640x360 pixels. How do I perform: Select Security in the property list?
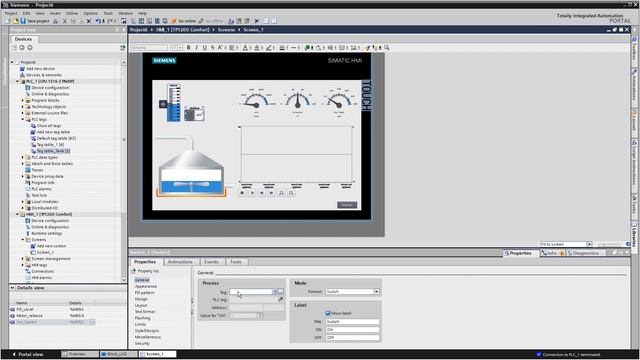click(142, 344)
